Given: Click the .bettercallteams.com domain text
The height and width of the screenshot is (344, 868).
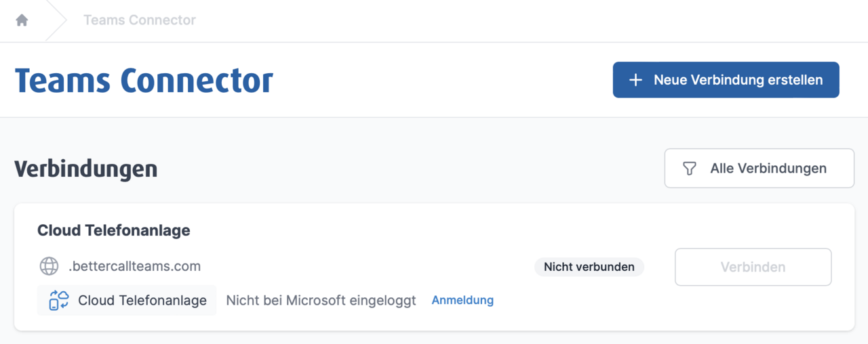Looking at the screenshot, I should pos(134,266).
